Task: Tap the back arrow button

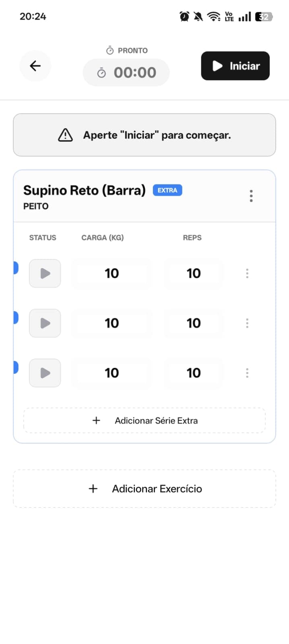Action: pyautogui.click(x=35, y=66)
